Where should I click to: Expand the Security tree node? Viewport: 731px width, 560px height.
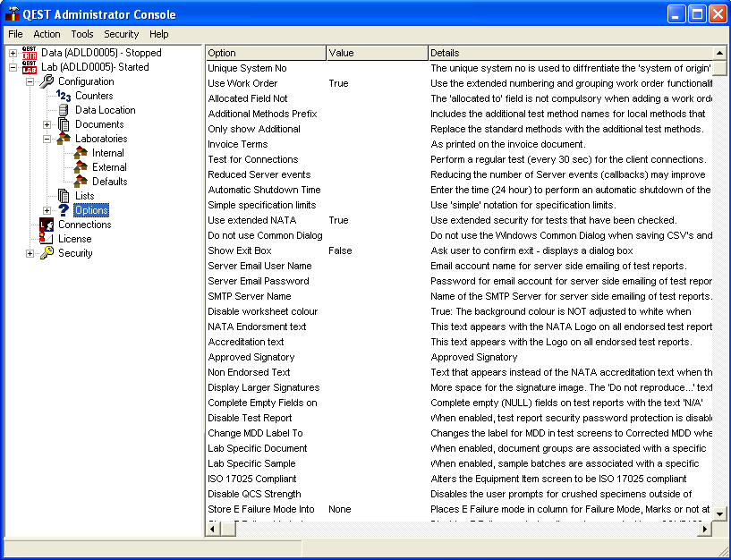[x=30, y=253]
